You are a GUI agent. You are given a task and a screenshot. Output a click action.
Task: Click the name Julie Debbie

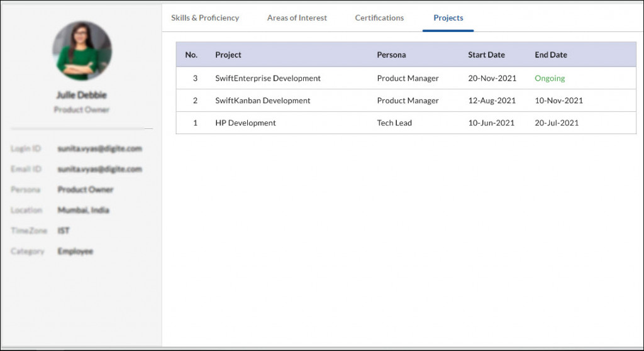(x=81, y=95)
